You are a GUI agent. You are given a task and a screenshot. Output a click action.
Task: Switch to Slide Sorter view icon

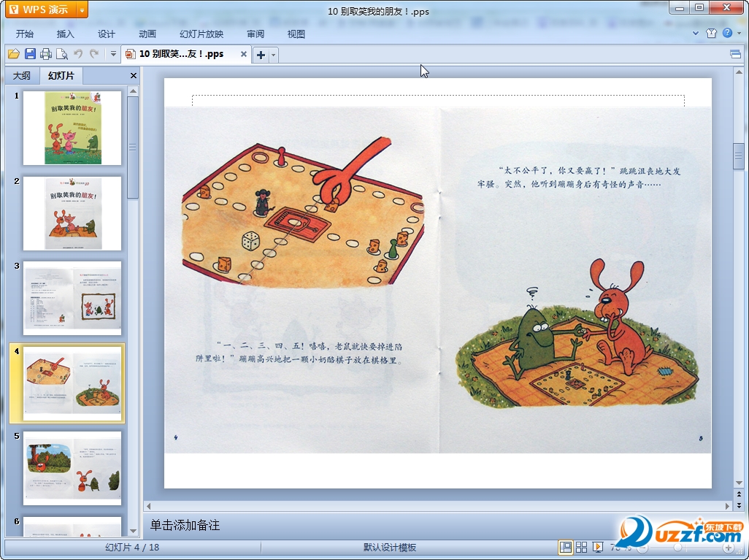581,547
